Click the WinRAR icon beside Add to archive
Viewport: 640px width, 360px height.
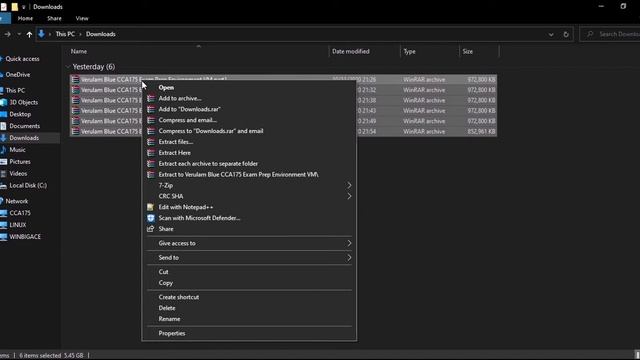(x=151, y=98)
